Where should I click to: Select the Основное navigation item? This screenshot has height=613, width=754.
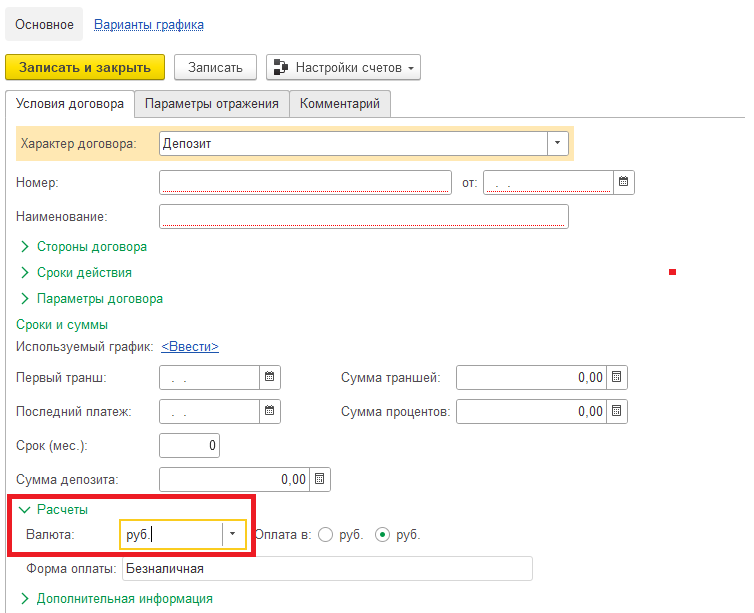pos(44,25)
